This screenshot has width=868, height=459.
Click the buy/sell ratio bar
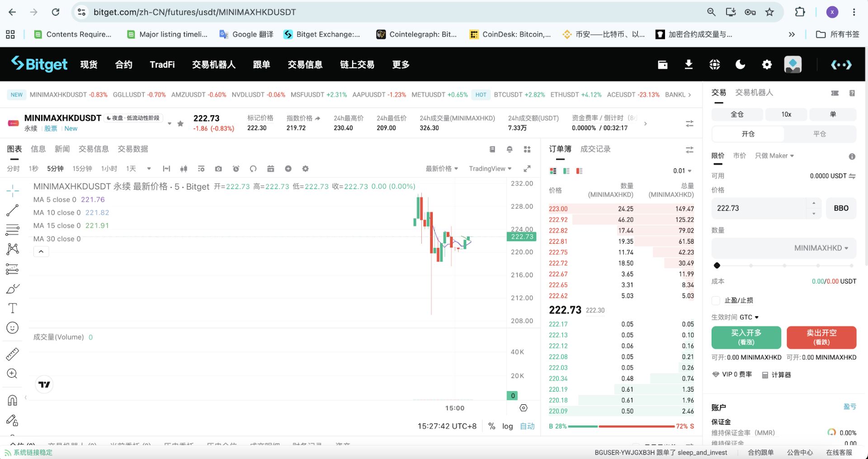(622, 426)
